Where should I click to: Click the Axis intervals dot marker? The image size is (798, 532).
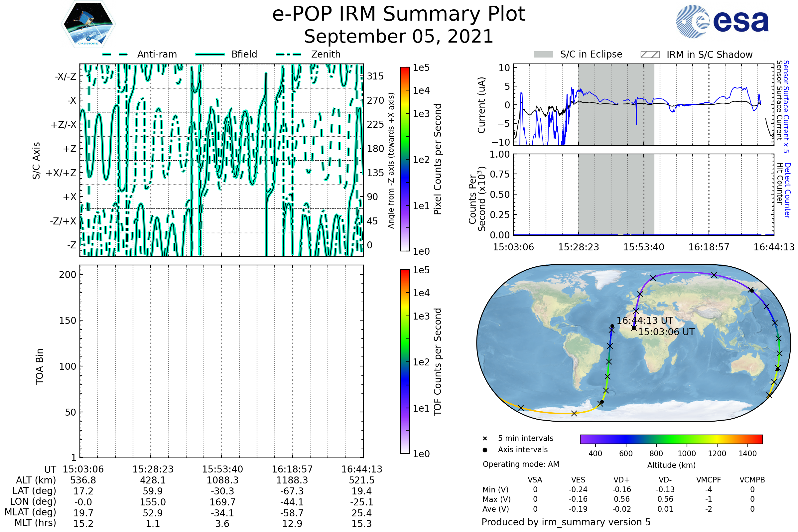[x=485, y=450]
